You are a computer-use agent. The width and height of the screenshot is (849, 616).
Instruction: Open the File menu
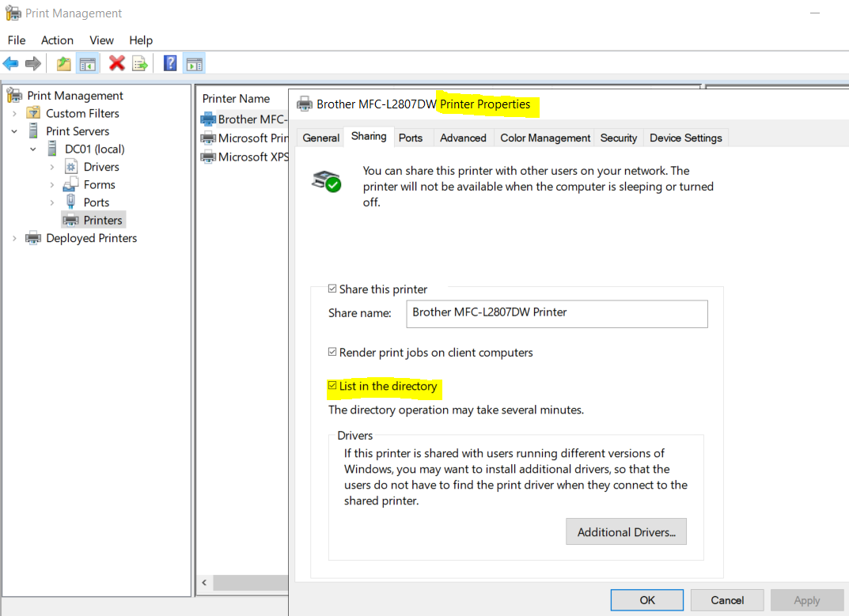17,40
